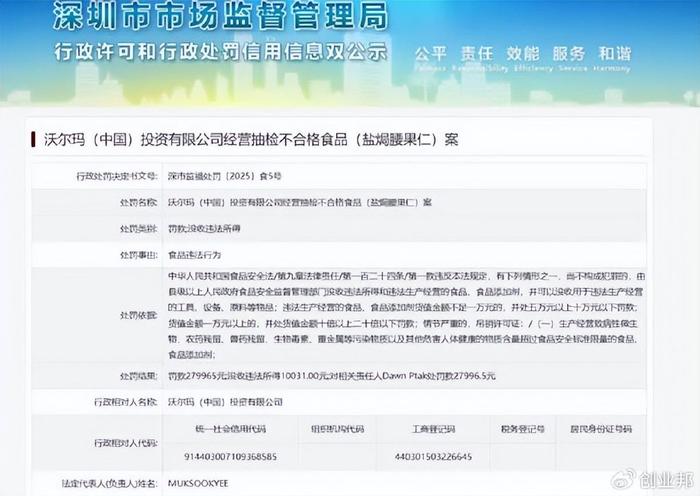Click the 统一社会信用代码 column header
Image resolution: width=700 pixels, height=496 pixels.
pyautogui.click(x=230, y=429)
